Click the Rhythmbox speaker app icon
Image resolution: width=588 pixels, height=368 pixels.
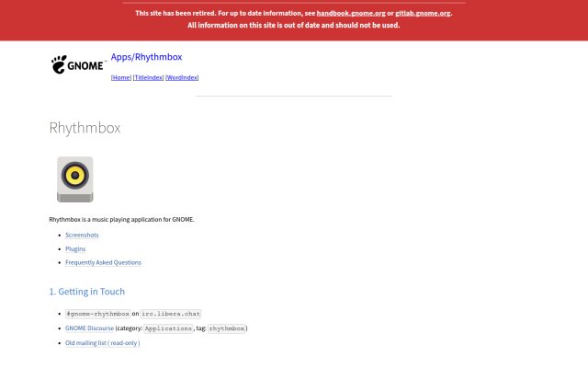(75, 179)
